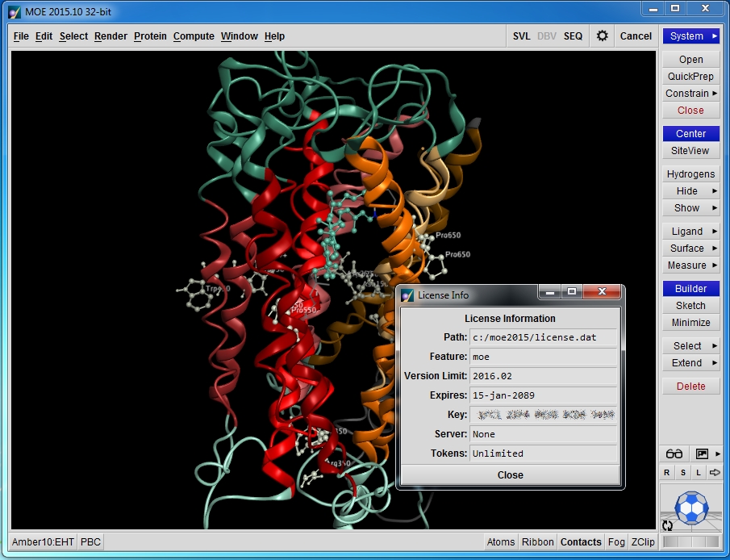Toggle the DBV database viewer
The width and height of the screenshot is (730, 560).
(547, 36)
